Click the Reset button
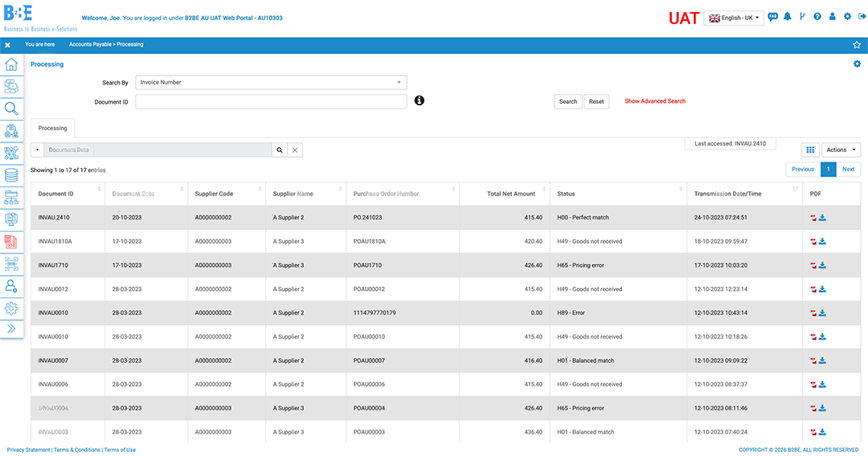This screenshot has width=868, height=456. pyautogui.click(x=596, y=101)
